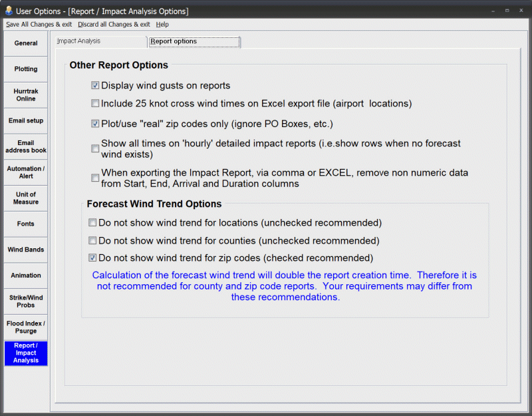Open the Help menu
Viewport: 532px width, 416px height.
point(162,25)
